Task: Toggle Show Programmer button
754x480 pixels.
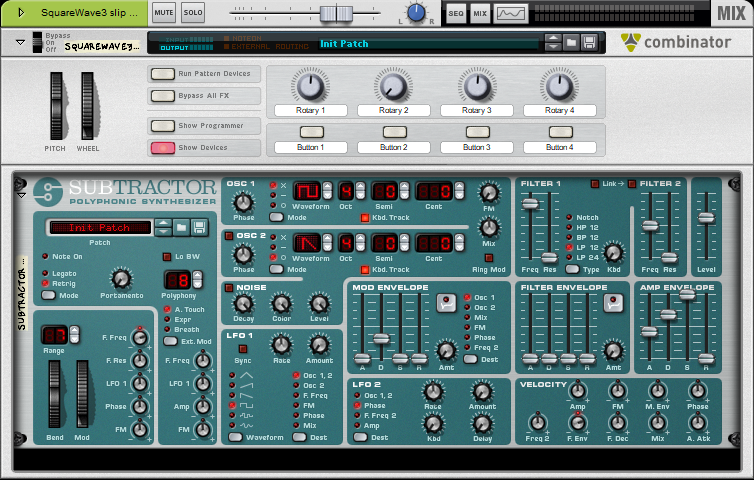Action: tap(163, 126)
